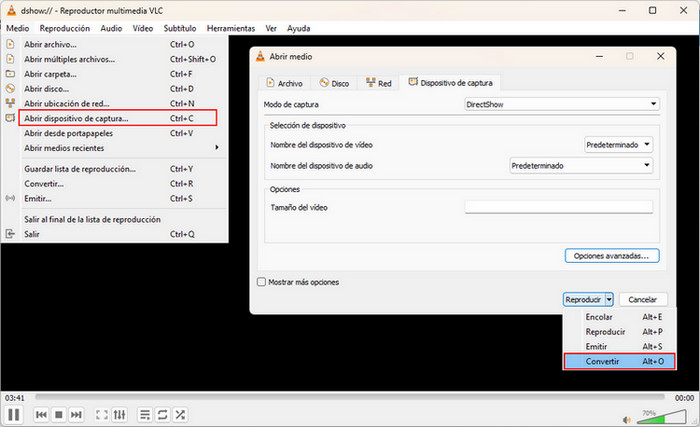
Task: Open the Subtítulo menu
Action: (x=180, y=28)
